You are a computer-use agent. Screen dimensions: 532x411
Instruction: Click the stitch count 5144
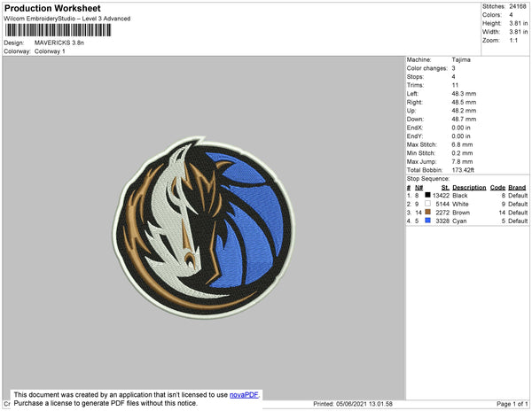point(442,204)
